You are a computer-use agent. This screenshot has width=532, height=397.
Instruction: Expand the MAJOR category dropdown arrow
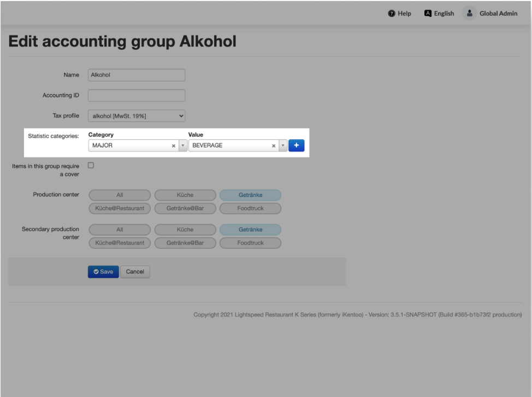click(x=182, y=146)
